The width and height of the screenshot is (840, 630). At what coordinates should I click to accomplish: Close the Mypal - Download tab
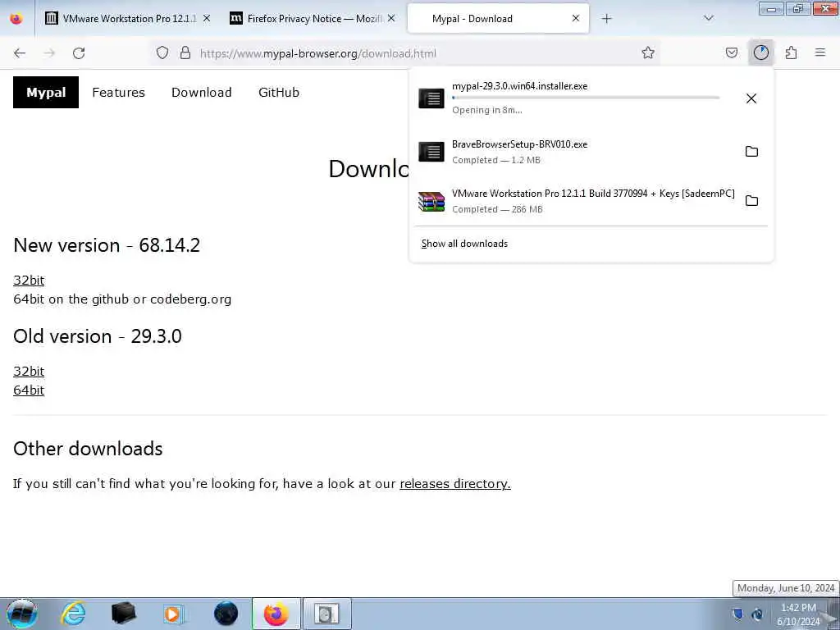click(x=576, y=19)
